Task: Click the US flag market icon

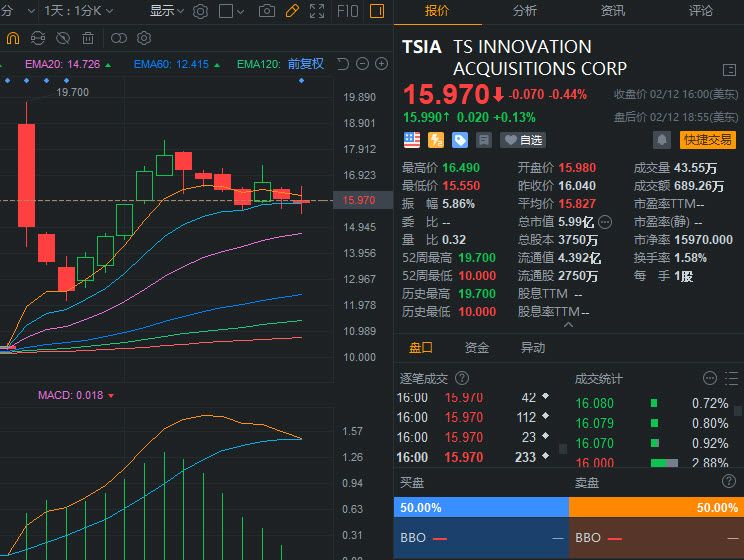Action: (412, 140)
